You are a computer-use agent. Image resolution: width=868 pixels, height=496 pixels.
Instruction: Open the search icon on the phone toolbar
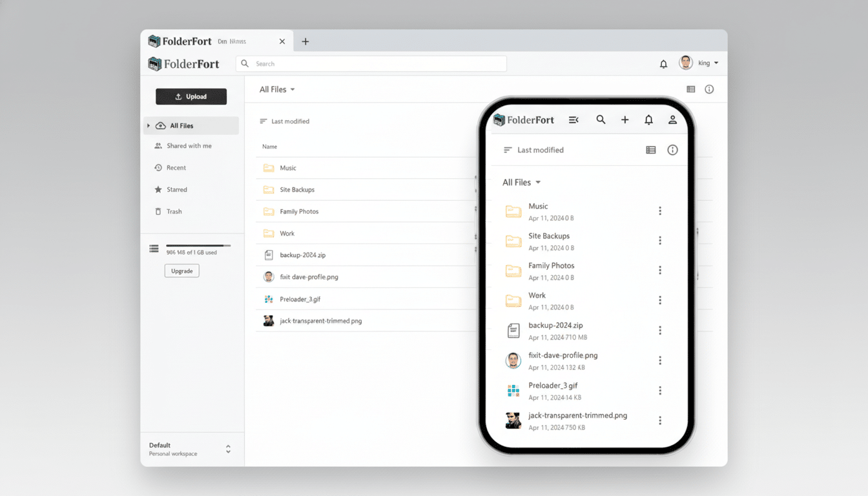pos(601,119)
